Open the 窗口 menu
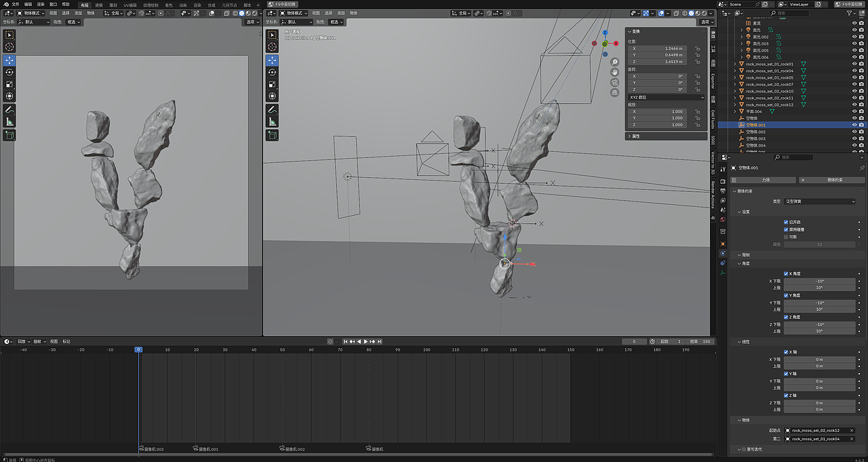 53,4
